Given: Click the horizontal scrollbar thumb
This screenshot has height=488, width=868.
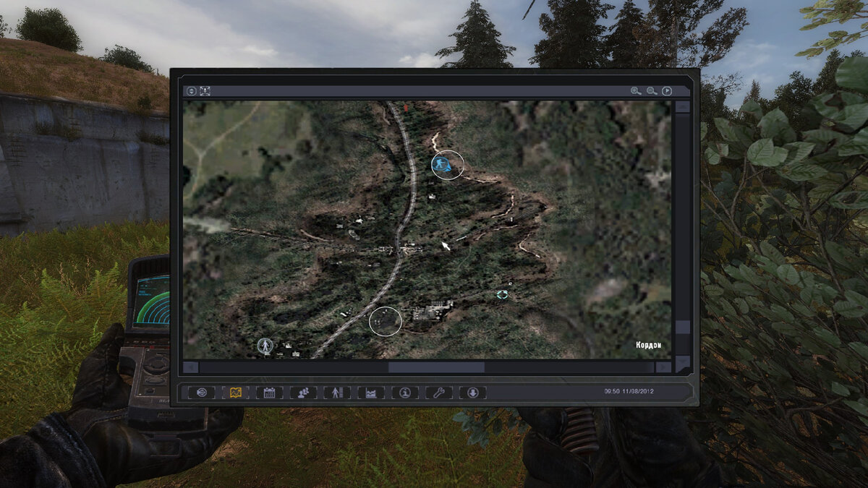Looking at the screenshot, I should tap(436, 367).
